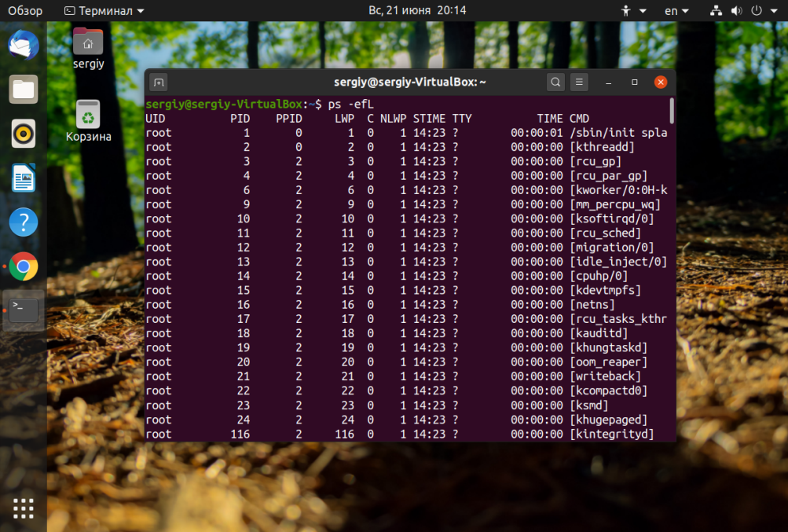
Task: Click the [kauditd] process name
Action: 599,333
